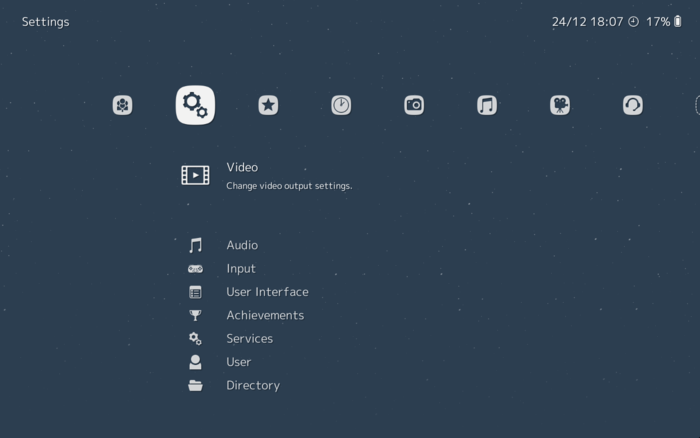
Task: Click the User Interface list icon
Action: (x=195, y=292)
